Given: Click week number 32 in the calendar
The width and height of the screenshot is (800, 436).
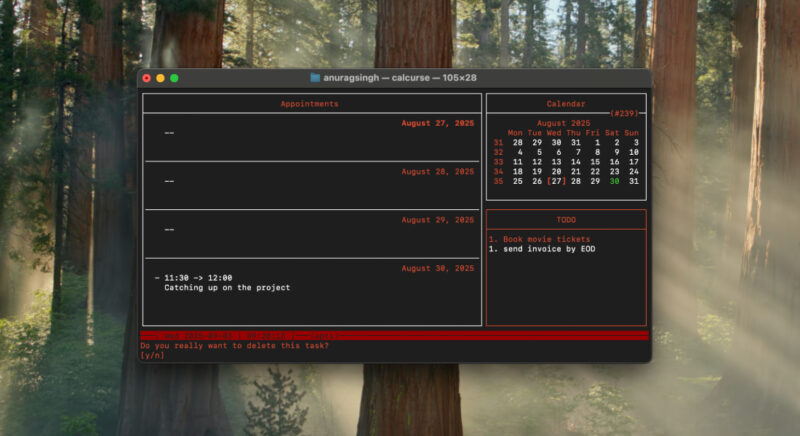Looking at the screenshot, I should pos(498,152).
